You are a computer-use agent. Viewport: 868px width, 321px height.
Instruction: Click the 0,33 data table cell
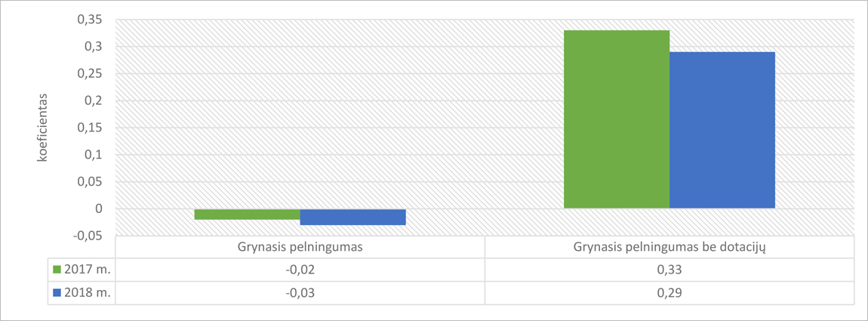tap(669, 270)
